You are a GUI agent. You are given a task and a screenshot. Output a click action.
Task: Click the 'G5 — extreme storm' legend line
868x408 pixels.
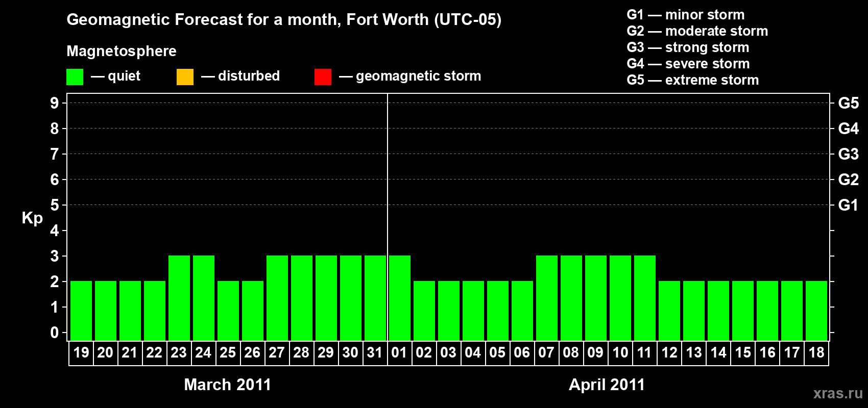click(692, 80)
